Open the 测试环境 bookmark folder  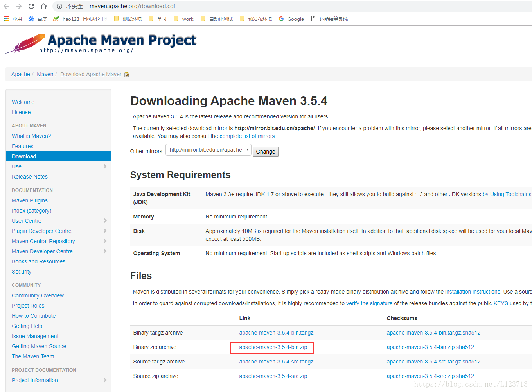(x=128, y=19)
